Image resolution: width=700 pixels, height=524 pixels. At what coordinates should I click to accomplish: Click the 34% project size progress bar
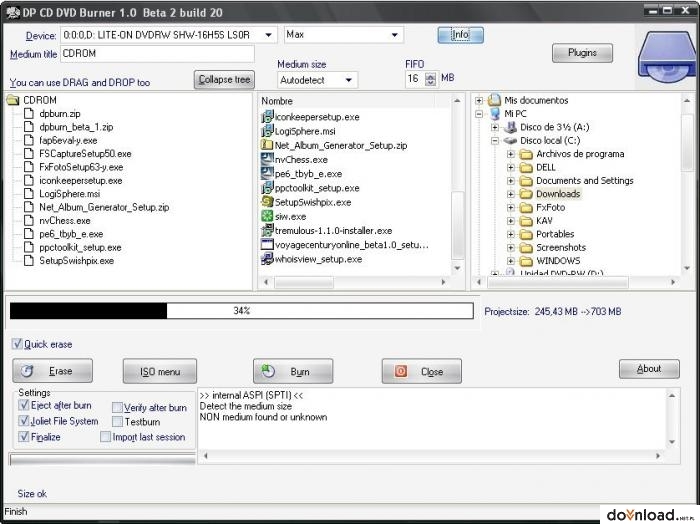point(242,311)
